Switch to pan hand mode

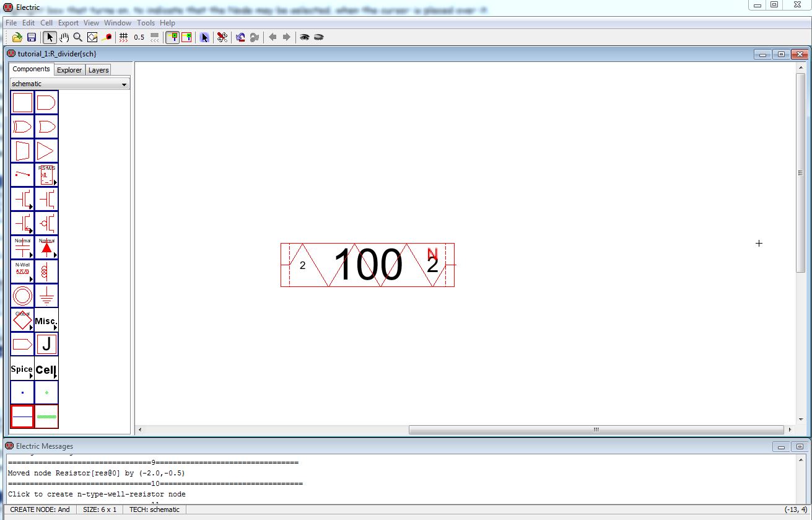[64, 37]
